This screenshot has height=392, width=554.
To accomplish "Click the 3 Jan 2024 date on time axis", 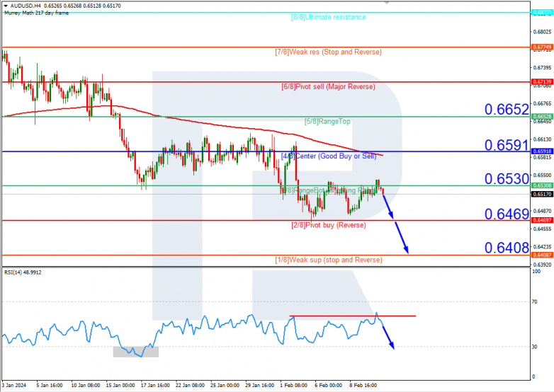I will [14, 386].
